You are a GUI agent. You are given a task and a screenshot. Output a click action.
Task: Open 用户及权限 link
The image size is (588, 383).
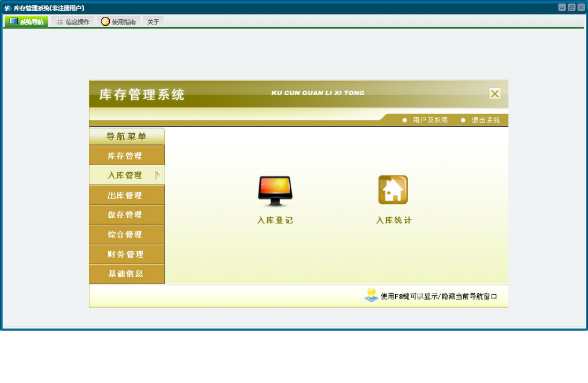point(430,120)
